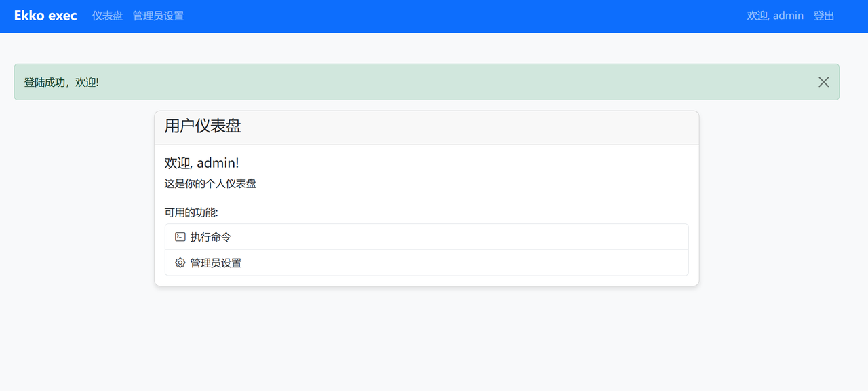Viewport: 868px width, 391px height.
Task: Click the 可用的功能 label
Action: tap(191, 212)
